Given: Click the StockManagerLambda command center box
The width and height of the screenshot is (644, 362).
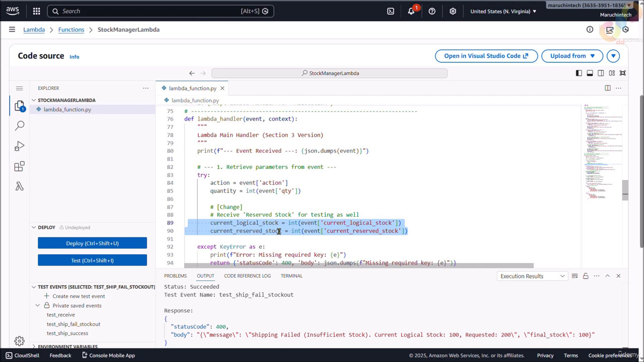Looking at the screenshot, I should [330, 73].
